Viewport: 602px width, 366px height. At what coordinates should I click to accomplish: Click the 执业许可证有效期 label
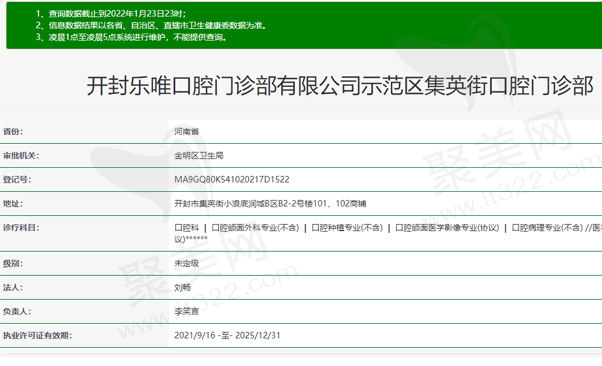point(37,335)
